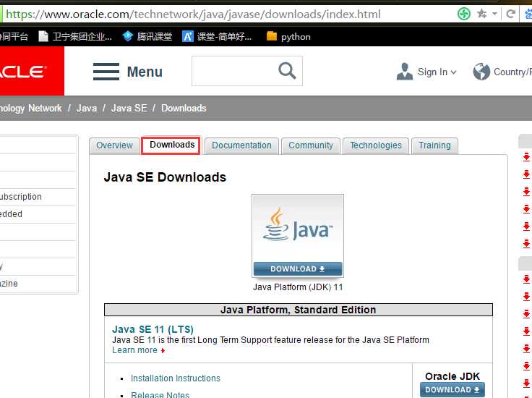Switch to the Training tab
532x398 pixels.
point(434,145)
